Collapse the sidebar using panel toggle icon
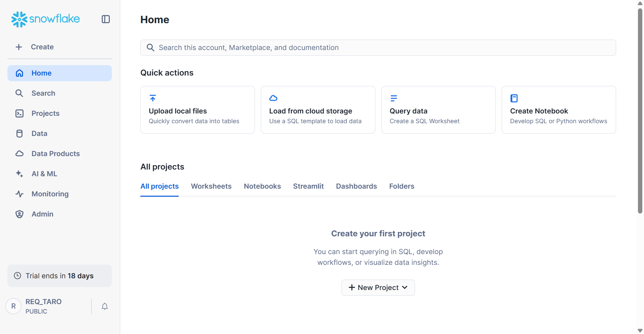The height and width of the screenshot is (334, 644). pos(106,19)
